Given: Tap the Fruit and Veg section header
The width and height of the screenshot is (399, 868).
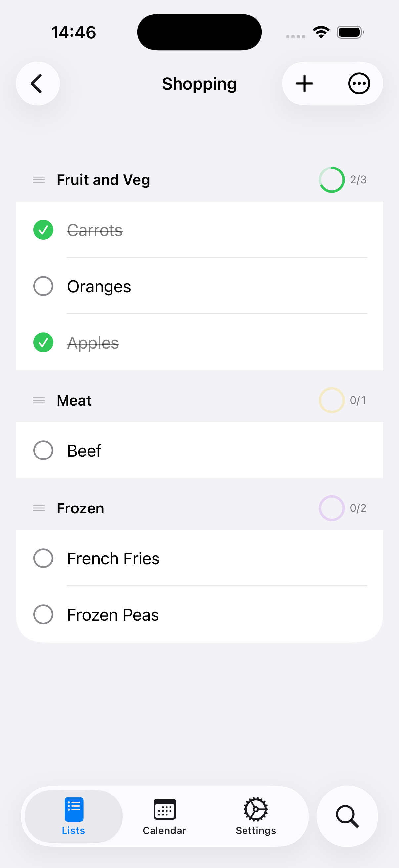Looking at the screenshot, I should point(103,180).
